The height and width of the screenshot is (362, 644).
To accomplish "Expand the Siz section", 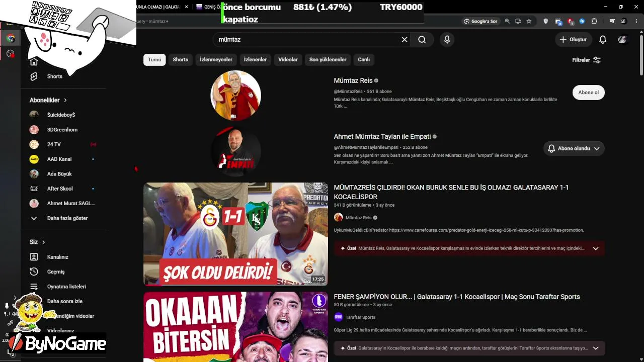I will tap(38, 242).
